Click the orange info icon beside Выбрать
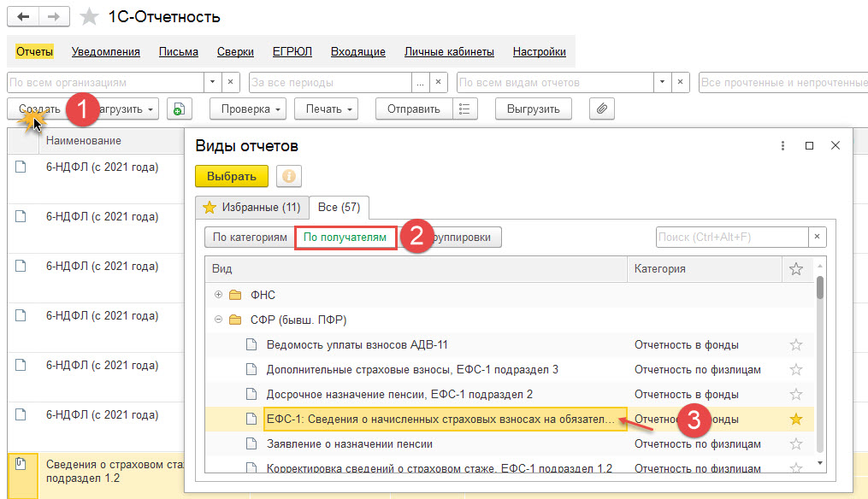 (289, 176)
